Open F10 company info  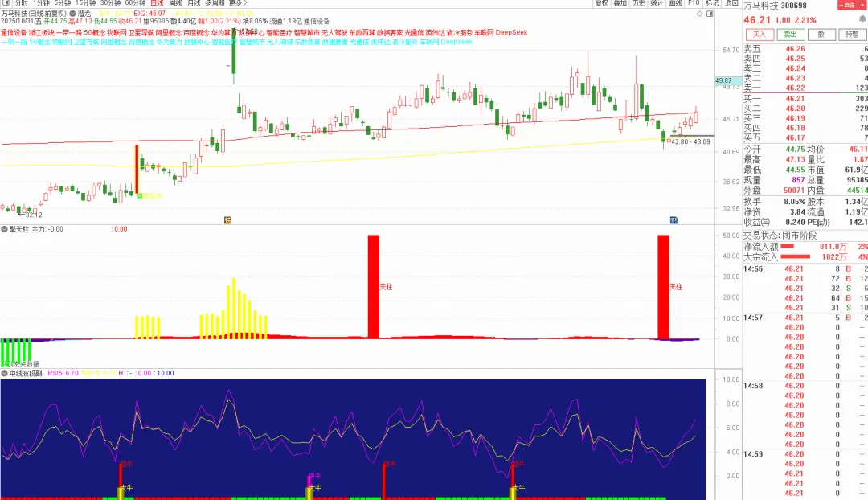pyautogui.click(x=694, y=2)
